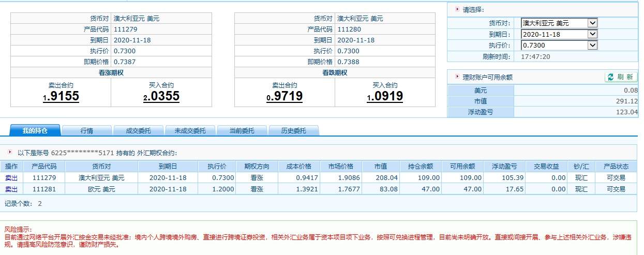Viewport: 644px width, 255px height.
Task: Click the 我的持仓 tab
Action: [x=35, y=131]
